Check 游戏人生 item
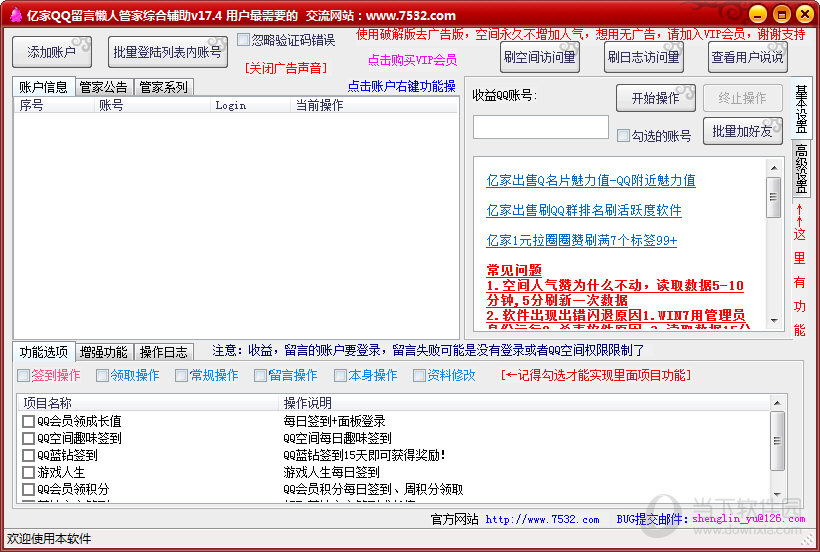This screenshot has height=552, width=820. coord(28,473)
